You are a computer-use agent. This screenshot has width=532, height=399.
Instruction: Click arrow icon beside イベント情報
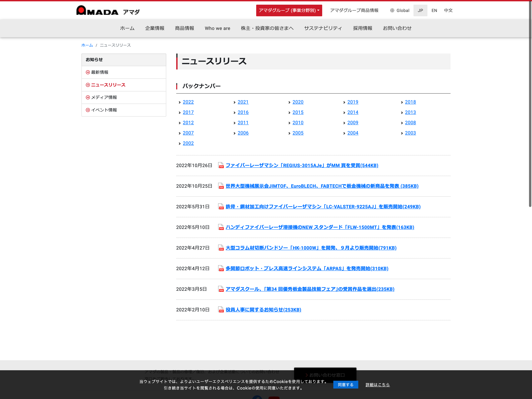point(88,110)
